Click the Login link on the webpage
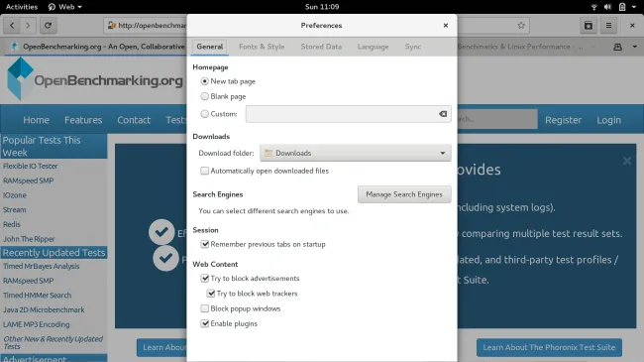This screenshot has width=644, height=362. (x=608, y=120)
